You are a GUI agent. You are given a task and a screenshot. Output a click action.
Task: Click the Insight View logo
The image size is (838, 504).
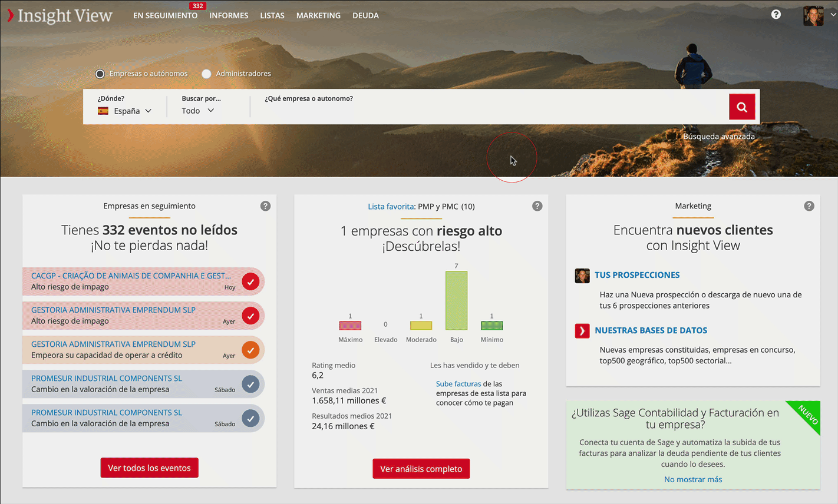pos(60,15)
